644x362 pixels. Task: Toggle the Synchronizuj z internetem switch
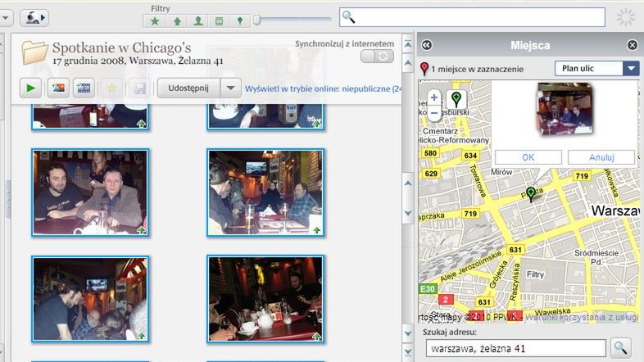tap(377, 57)
